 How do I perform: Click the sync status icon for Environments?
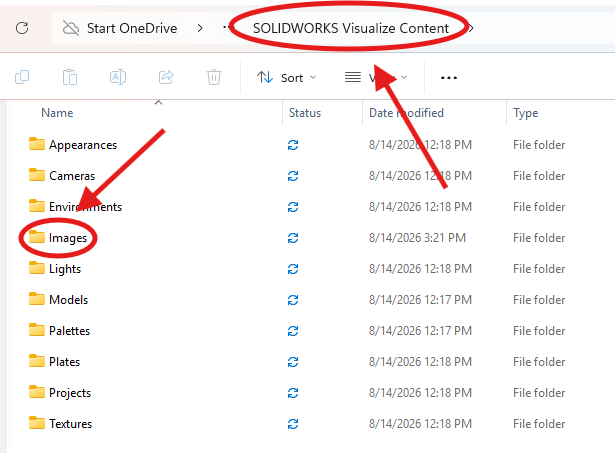(x=293, y=207)
